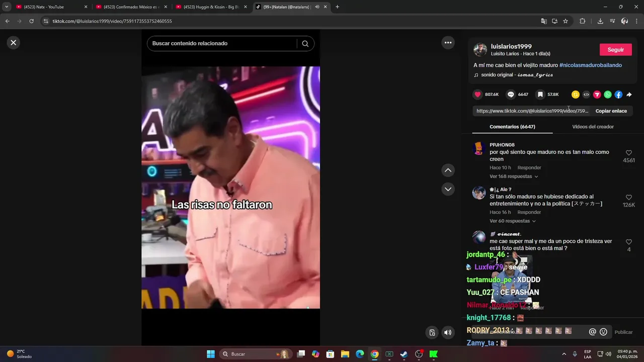The width and height of the screenshot is (644, 362).
Task: Open the weather widget showing 21°C Soleado
Action: click(x=20, y=354)
